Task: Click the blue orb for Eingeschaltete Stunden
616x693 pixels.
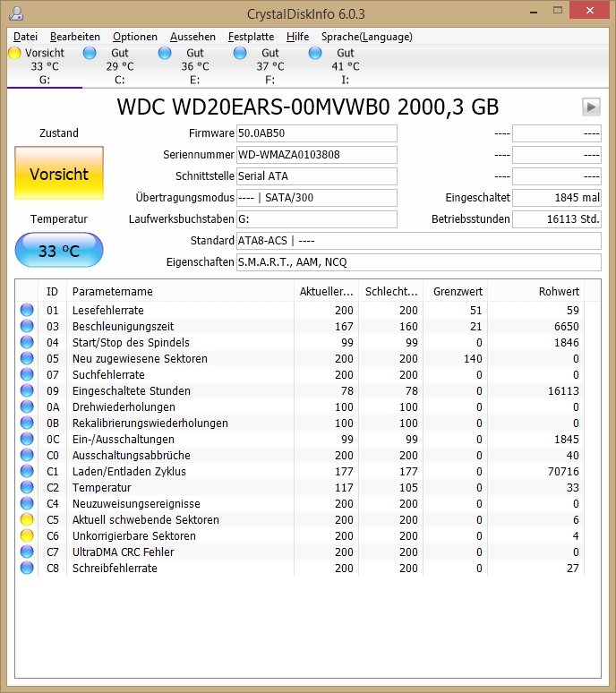Action: (27, 390)
